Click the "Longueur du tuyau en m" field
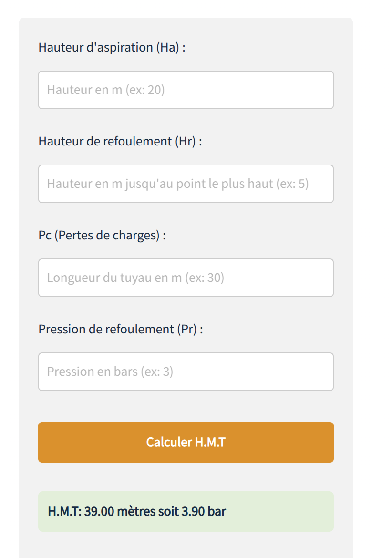The width and height of the screenshot is (392, 558). (186, 278)
